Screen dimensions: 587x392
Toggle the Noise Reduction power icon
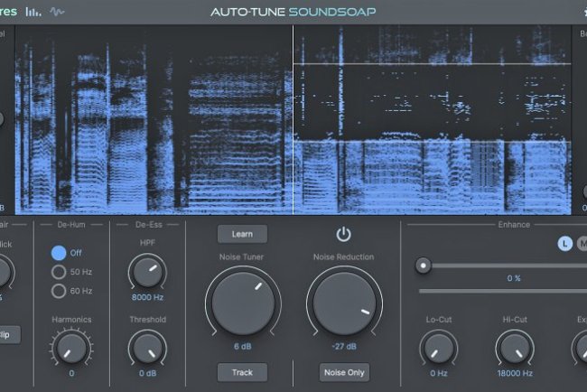343,235
